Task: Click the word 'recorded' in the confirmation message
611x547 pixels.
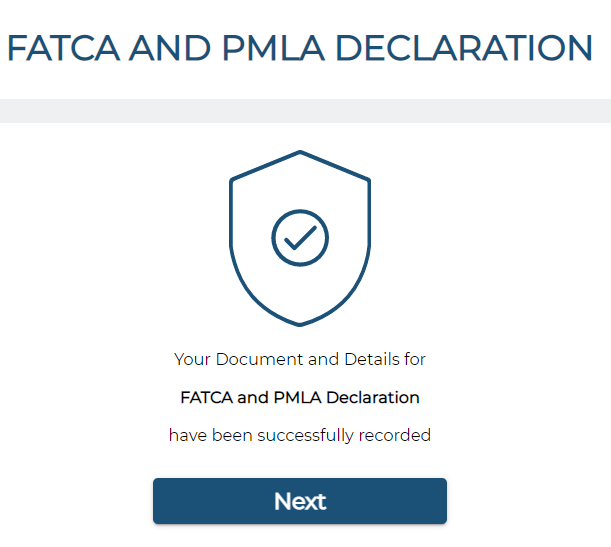Action: tap(395, 435)
